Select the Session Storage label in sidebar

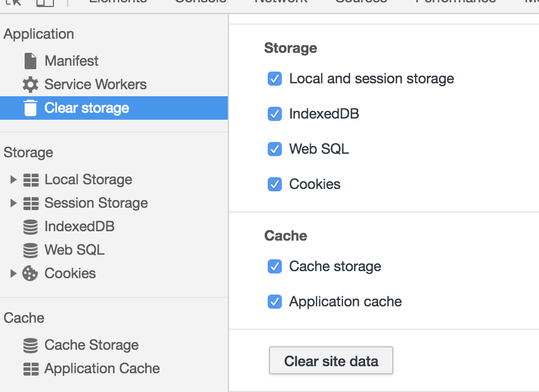tap(96, 203)
